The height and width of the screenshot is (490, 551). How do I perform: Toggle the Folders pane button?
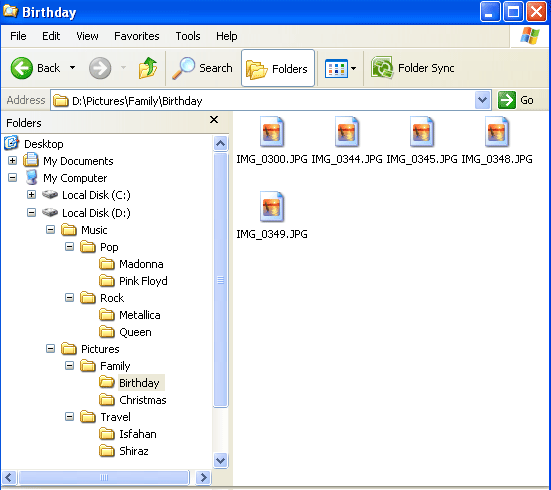278,68
